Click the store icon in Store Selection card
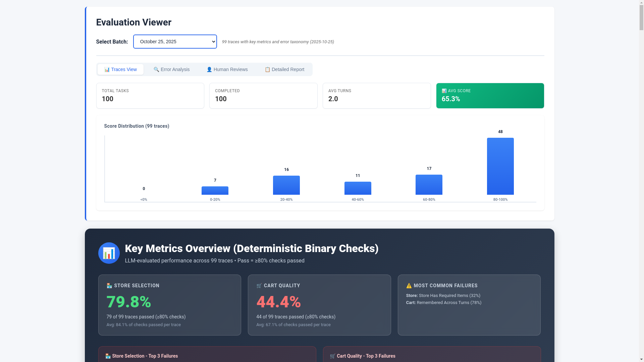644x362 pixels. tap(109, 286)
